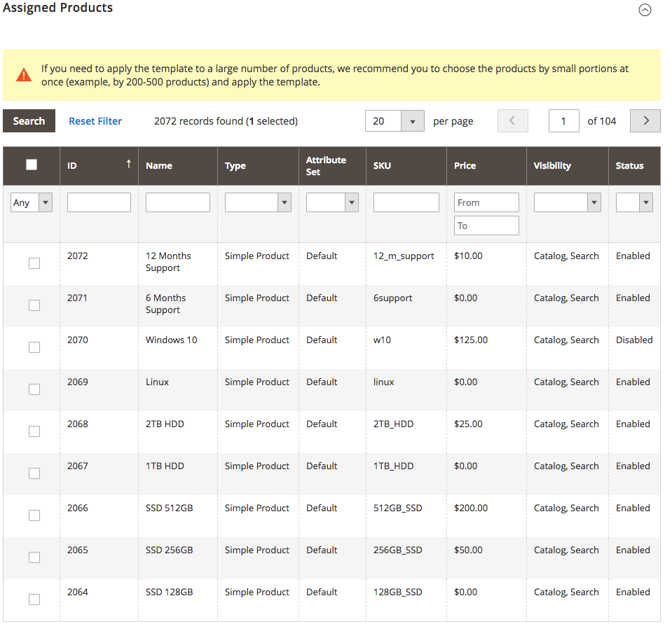Click the ID sort arrow icon

click(x=128, y=164)
